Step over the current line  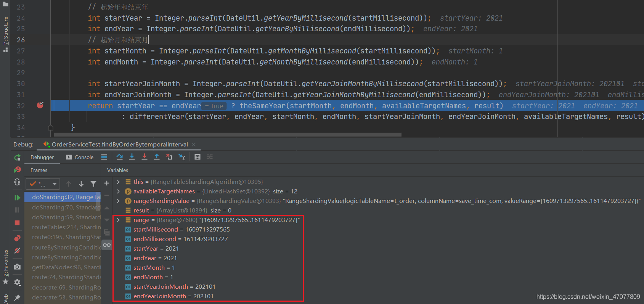120,157
